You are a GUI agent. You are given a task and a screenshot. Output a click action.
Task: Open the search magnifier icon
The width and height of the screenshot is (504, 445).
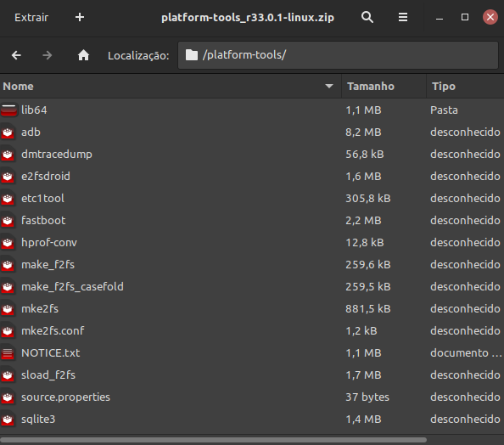click(x=367, y=17)
